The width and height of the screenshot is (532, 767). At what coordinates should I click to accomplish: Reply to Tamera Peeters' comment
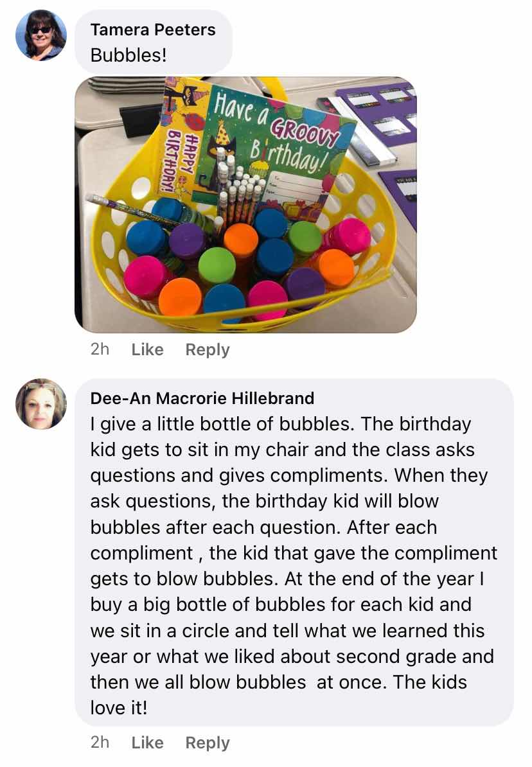tap(208, 349)
